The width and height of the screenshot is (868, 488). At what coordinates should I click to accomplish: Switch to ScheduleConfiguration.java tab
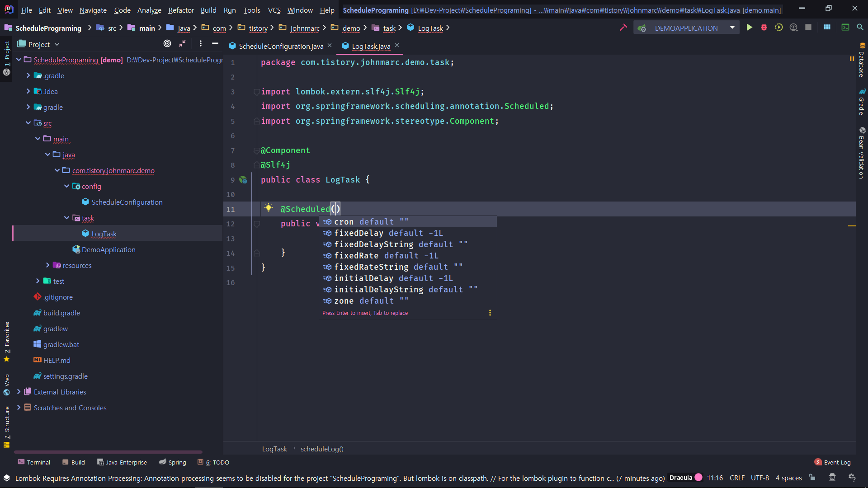[281, 46]
